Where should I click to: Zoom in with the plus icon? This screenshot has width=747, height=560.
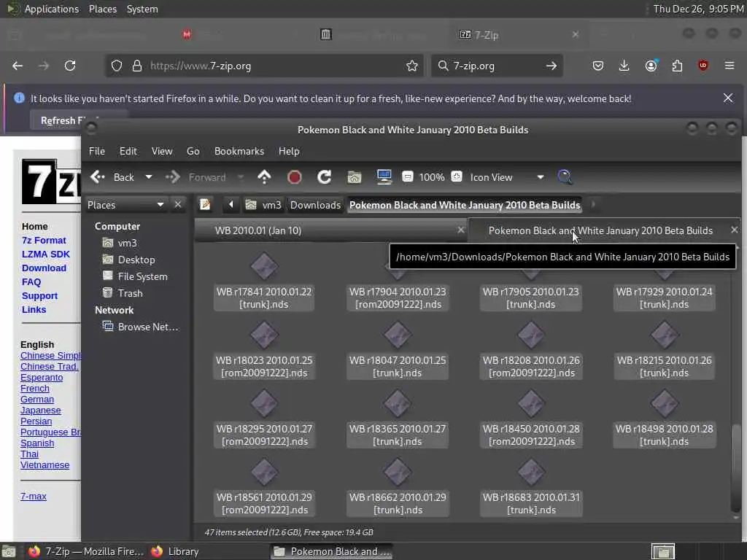click(457, 176)
